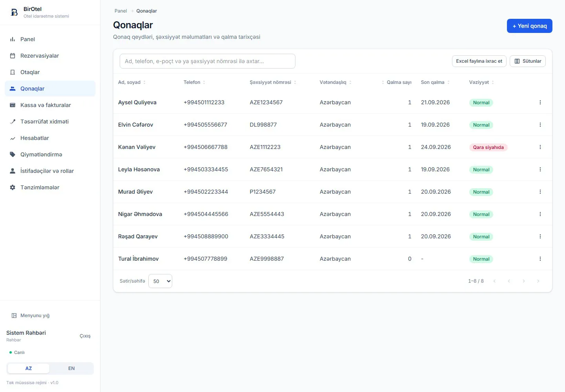
Task: Open Kassa və fakturalar in sidebar
Action: click(50, 105)
